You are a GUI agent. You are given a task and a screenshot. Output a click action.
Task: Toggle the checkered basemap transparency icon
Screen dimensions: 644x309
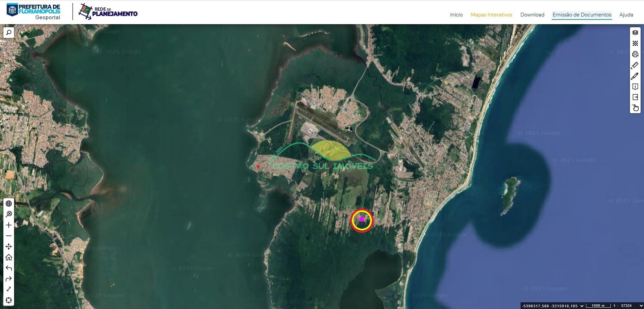(635, 43)
